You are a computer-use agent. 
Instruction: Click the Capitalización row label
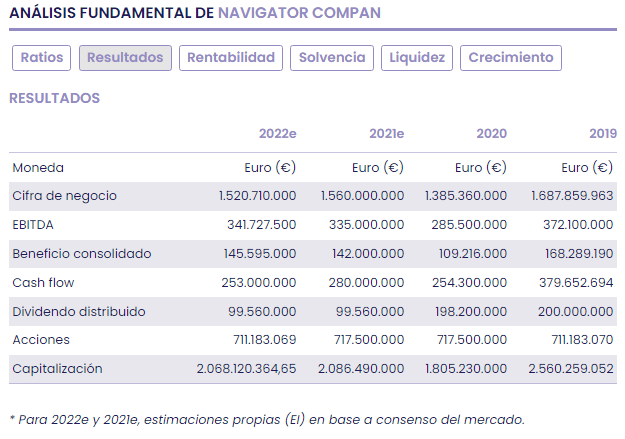[57, 369]
